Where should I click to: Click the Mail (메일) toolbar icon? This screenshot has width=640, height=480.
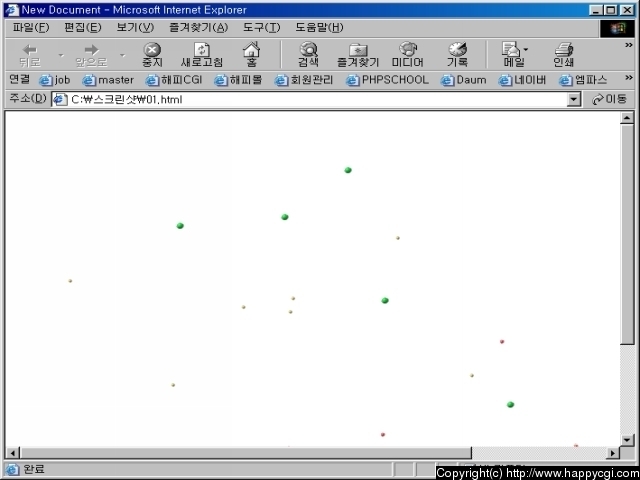pos(511,55)
